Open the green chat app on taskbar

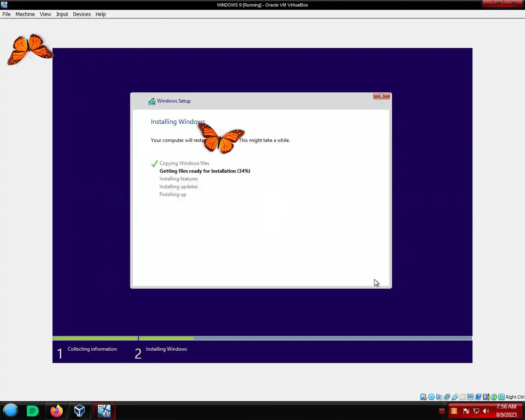click(x=33, y=411)
